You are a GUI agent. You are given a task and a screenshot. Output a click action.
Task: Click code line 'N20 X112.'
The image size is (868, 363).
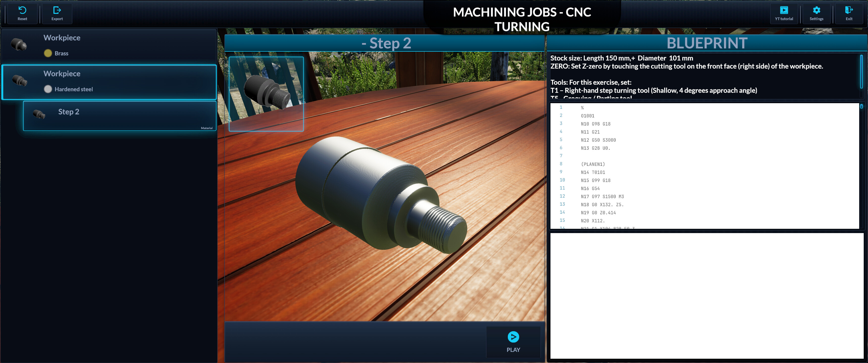coord(593,221)
